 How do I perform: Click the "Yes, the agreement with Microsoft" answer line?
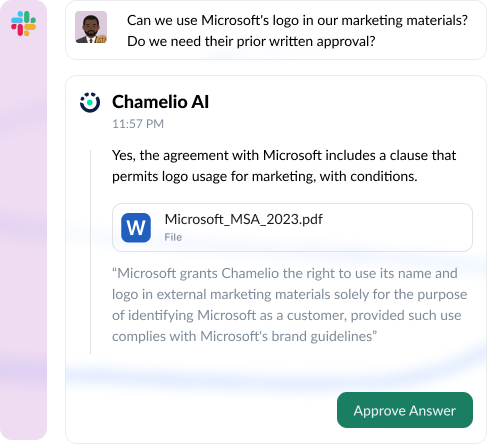pos(284,155)
